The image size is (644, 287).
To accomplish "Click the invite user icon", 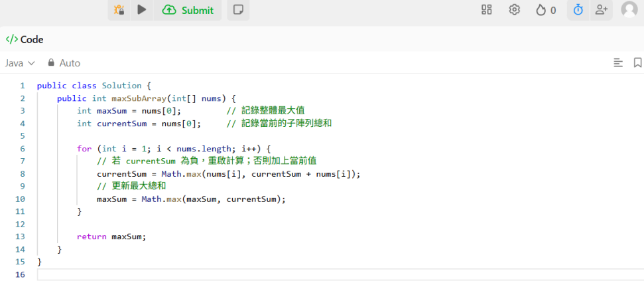I will coord(602,10).
